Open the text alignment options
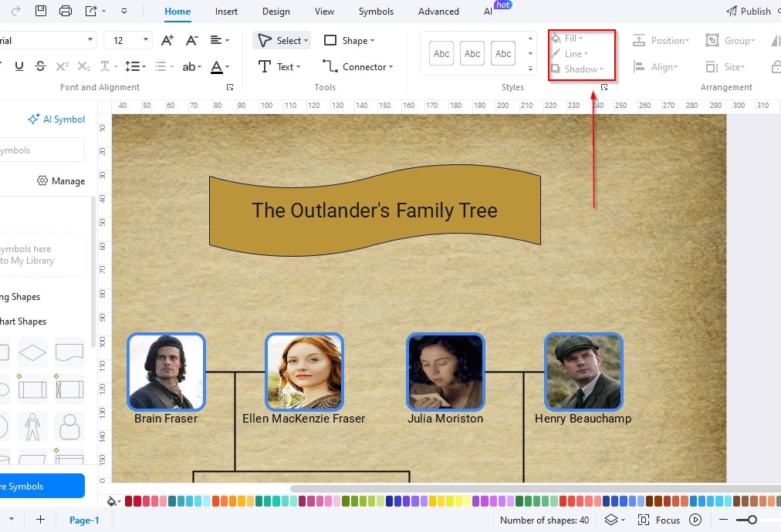This screenshot has width=781, height=532. (x=219, y=40)
